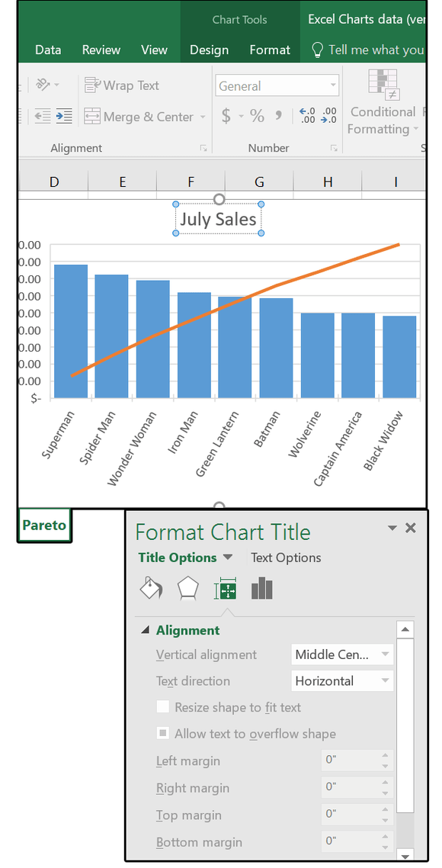
Task: Click Tell me what you want to do
Action: coord(373,50)
